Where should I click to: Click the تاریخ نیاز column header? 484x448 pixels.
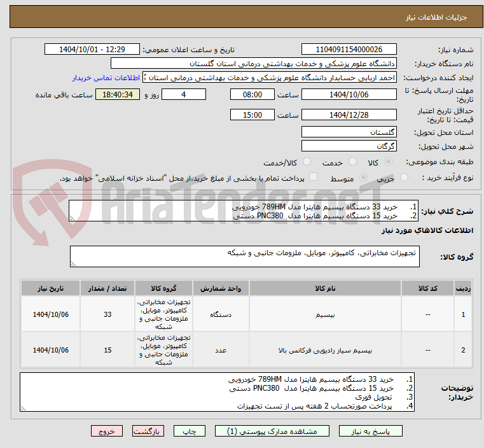point(51,288)
